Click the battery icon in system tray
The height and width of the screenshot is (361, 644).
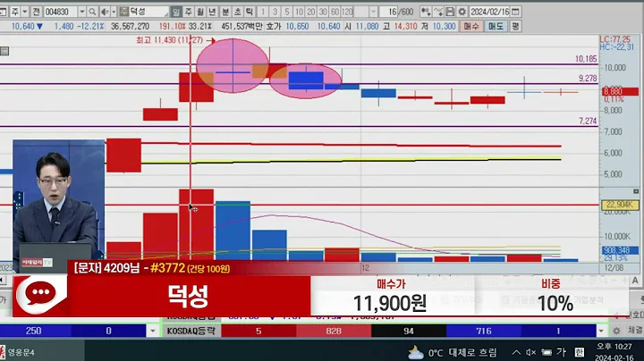tap(547, 352)
